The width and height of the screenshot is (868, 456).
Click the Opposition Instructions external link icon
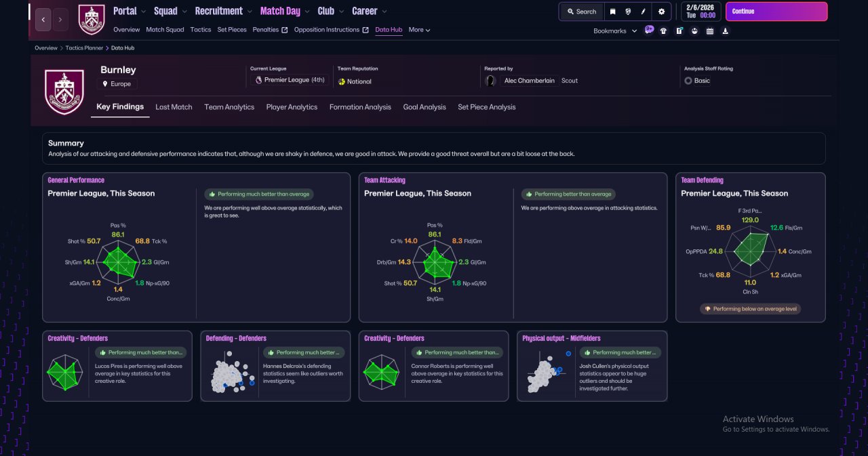[366, 30]
